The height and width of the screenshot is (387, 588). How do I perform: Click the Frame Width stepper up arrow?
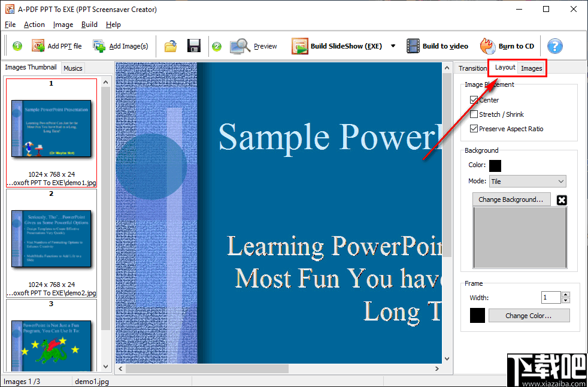[564, 294]
